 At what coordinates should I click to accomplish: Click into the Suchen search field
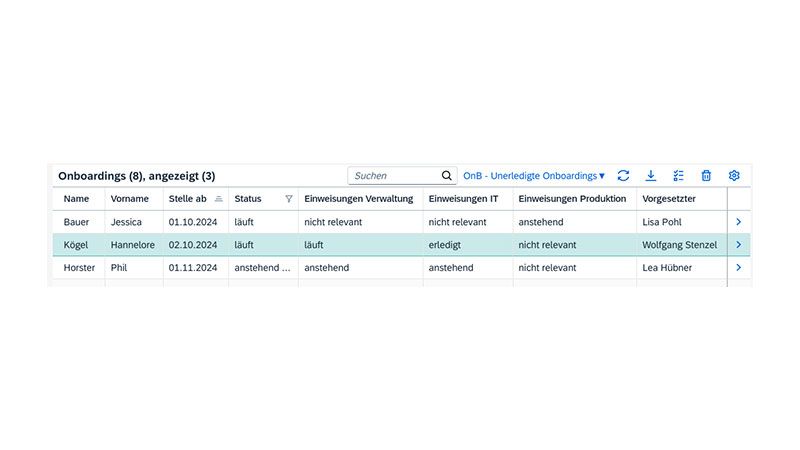coord(393,176)
